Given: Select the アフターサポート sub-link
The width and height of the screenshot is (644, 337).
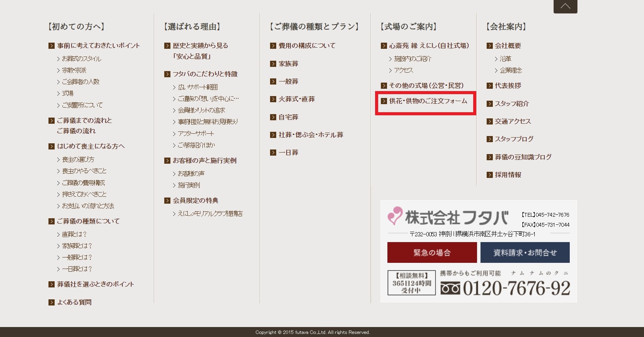Looking at the screenshot, I should tap(196, 133).
